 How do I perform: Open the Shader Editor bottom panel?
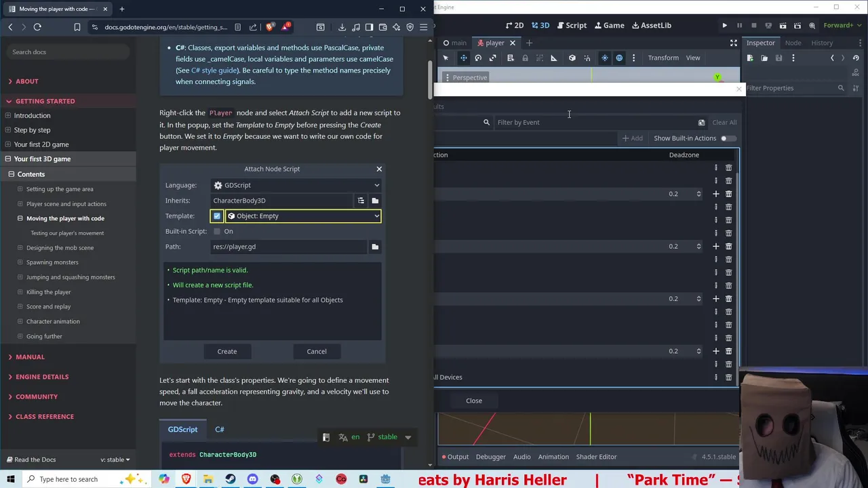pos(596,457)
